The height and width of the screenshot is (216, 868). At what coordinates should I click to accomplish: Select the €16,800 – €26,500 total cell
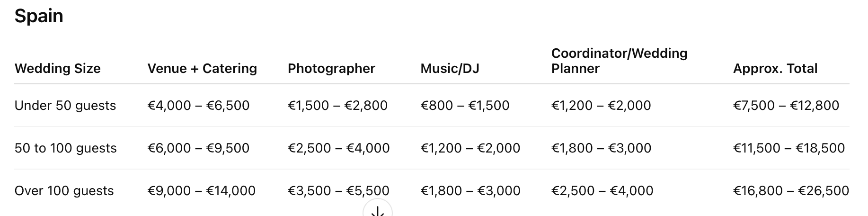click(x=791, y=191)
